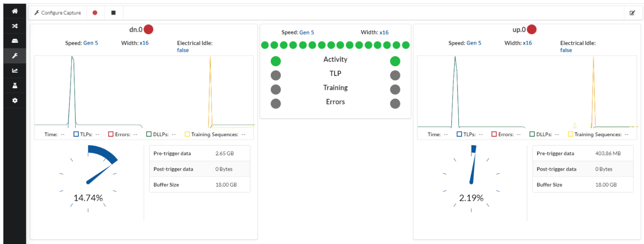644x244 pixels.
Task: Open the home page sidebar icon
Action: click(x=15, y=11)
